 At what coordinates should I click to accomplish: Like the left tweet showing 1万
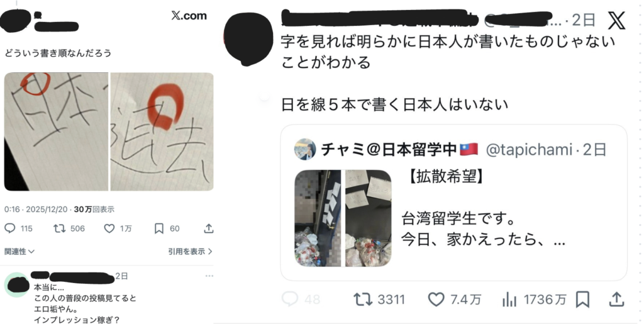coord(109,228)
